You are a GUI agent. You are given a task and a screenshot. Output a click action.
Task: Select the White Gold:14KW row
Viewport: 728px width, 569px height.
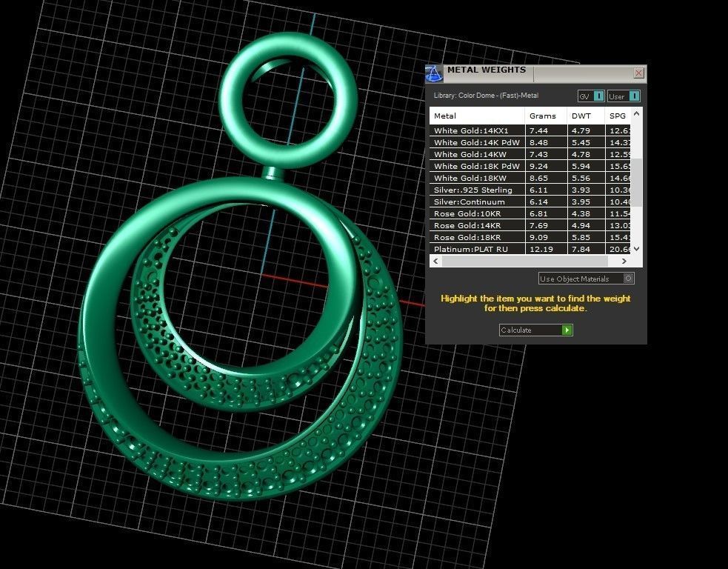point(530,154)
